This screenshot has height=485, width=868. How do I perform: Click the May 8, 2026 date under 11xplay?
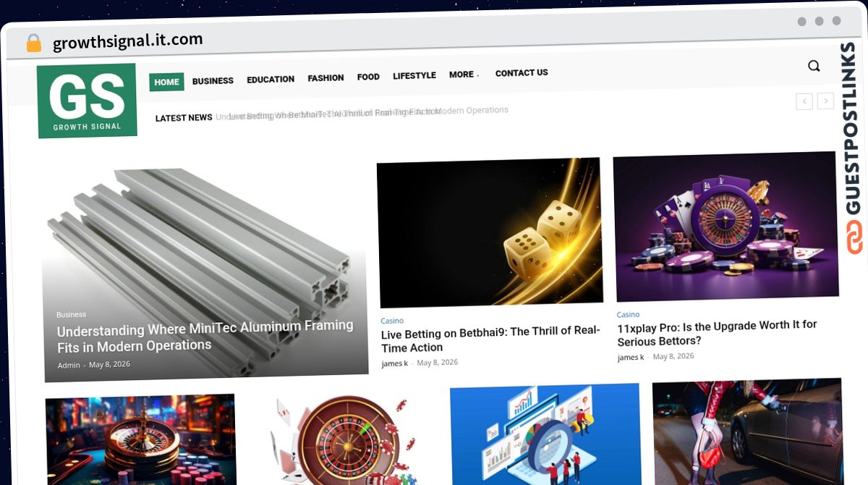point(673,356)
